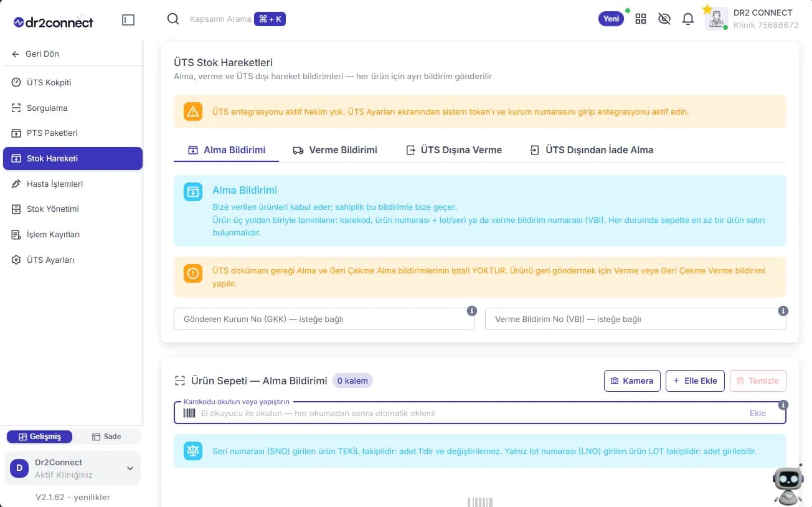Open the apps grid icon
The height and width of the screenshot is (507, 812).
click(641, 19)
